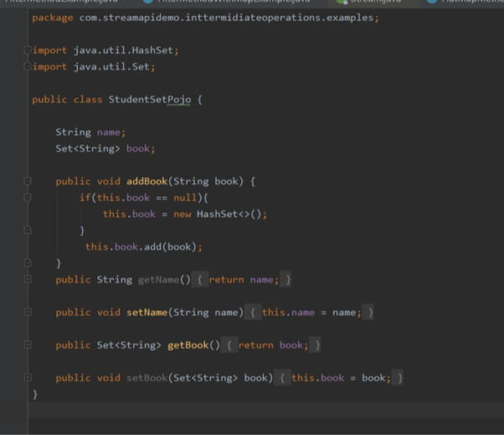Click new HashSet<>() in the assignment
Image resolution: width=504 pixels, height=435 pixels.
[218, 214]
